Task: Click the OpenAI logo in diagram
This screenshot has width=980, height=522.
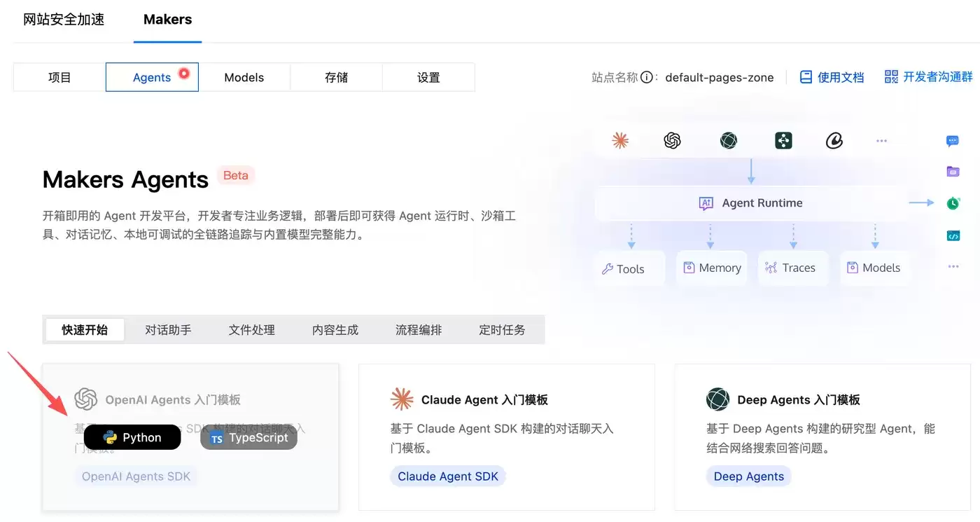Action: click(x=672, y=141)
